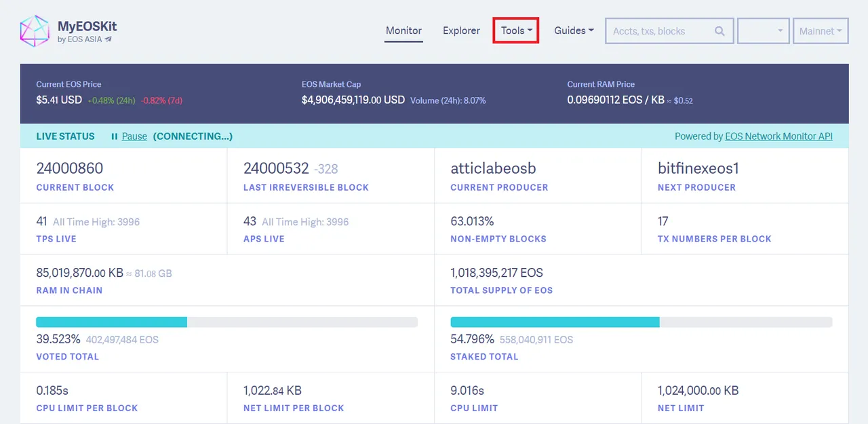Click the '54.796%' staked percentage
Image resolution: width=868 pixels, height=424 pixels.
[x=473, y=339]
